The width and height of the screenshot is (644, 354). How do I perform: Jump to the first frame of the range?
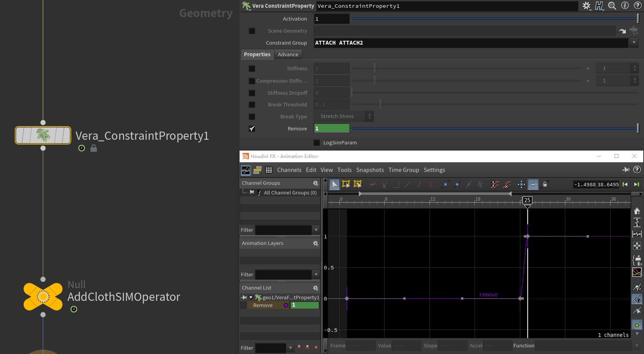click(x=625, y=184)
